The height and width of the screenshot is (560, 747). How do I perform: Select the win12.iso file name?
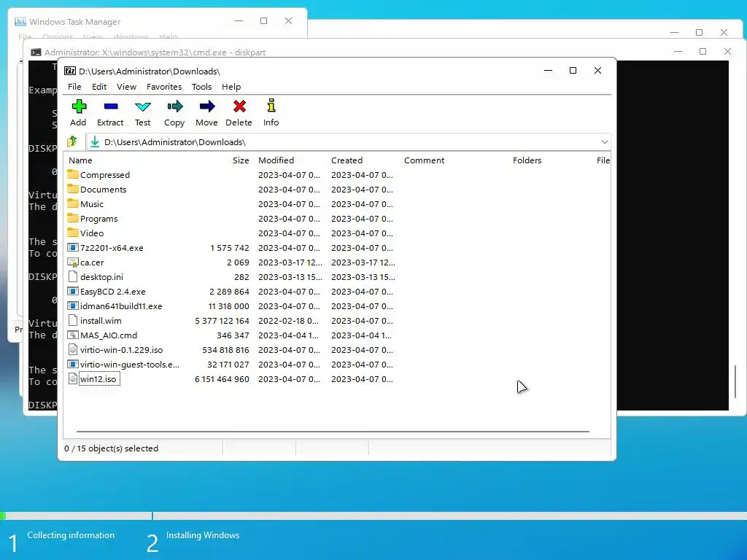point(98,379)
